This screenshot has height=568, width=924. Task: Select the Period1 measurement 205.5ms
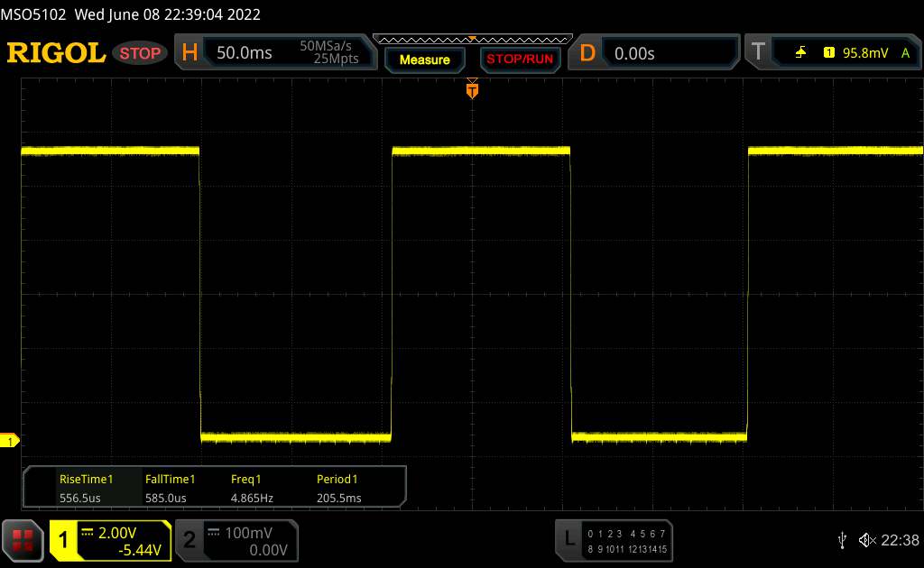(x=339, y=488)
